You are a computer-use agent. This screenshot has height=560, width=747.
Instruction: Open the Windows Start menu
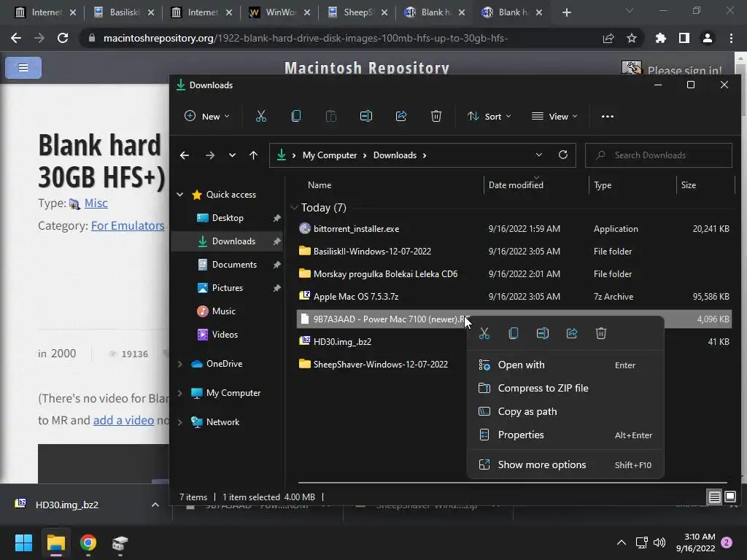(23, 542)
